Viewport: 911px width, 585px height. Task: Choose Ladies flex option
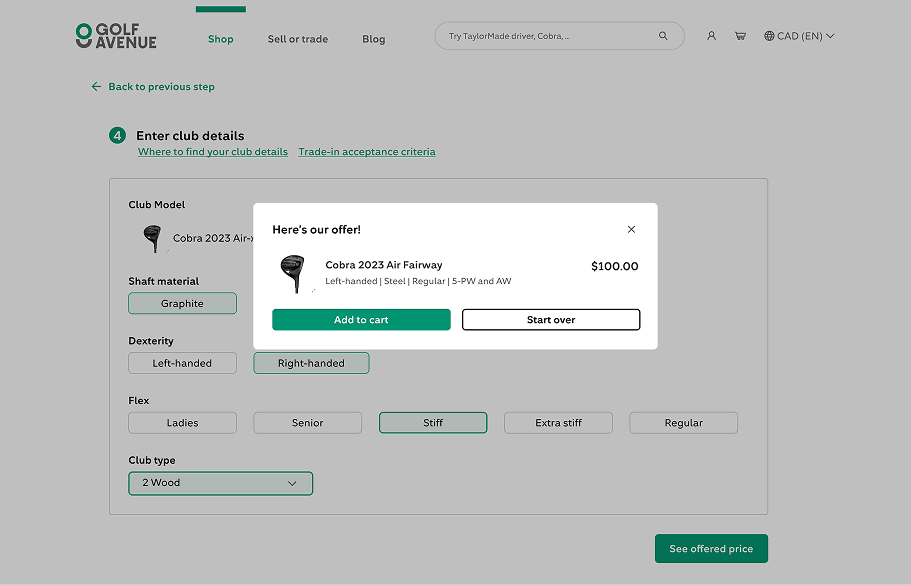(x=182, y=423)
